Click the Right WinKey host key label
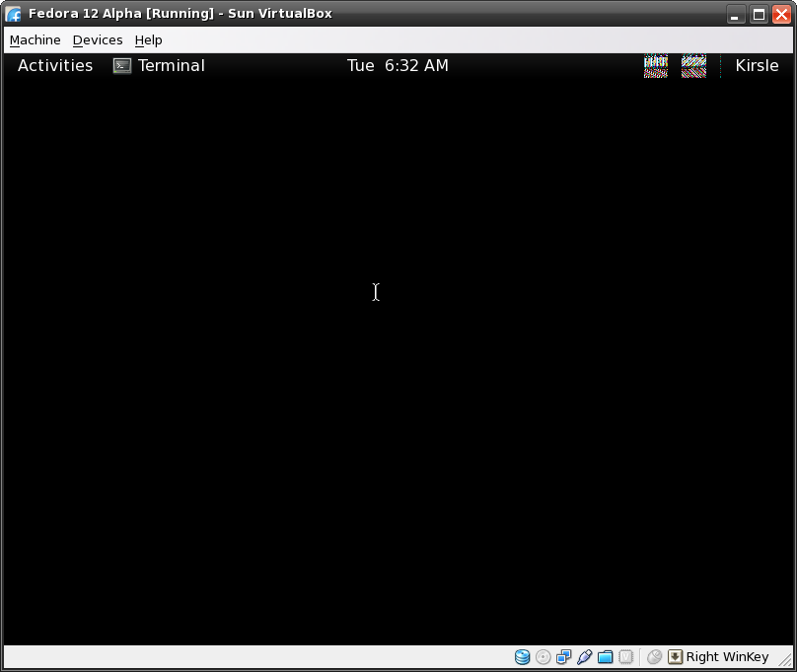 click(x=727, y=657)
